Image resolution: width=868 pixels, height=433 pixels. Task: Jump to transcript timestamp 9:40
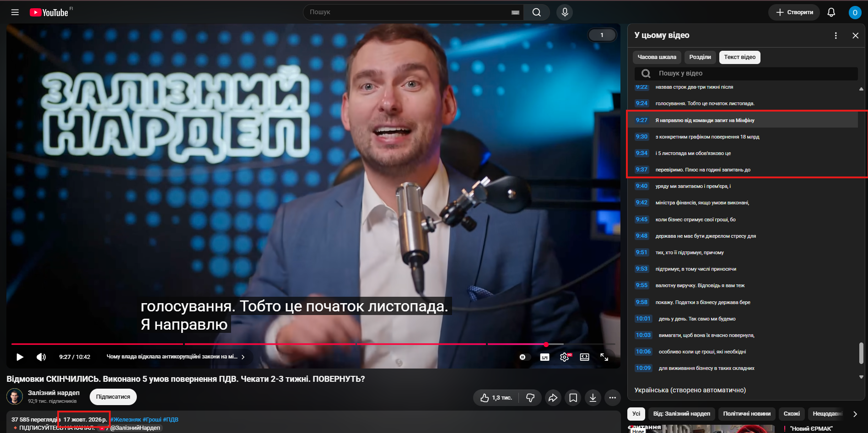coord(642,186)
